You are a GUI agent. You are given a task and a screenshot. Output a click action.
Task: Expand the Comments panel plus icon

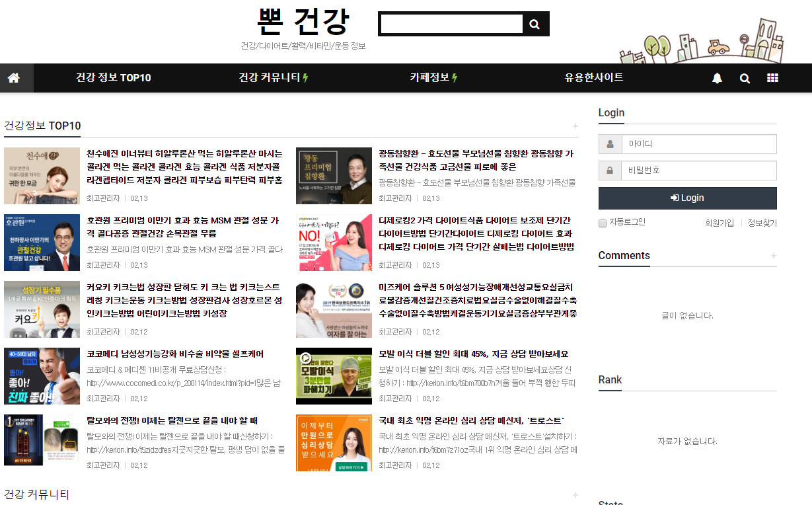[x=774, y=256]
